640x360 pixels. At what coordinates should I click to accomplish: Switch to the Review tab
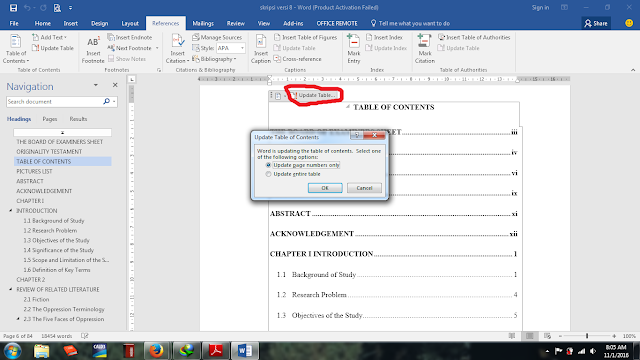coord(236,24)
